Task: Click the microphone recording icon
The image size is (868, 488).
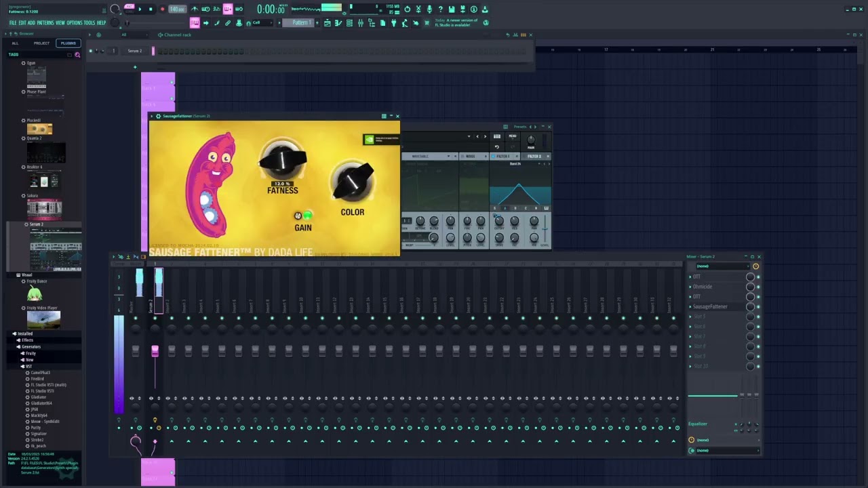Action: tap(429, 9)
